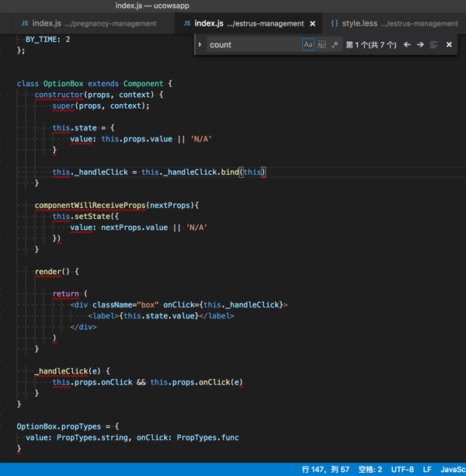466x476 pixels.
Task: Click the braces icon on style.less tab
Action: tap(335, 23)
